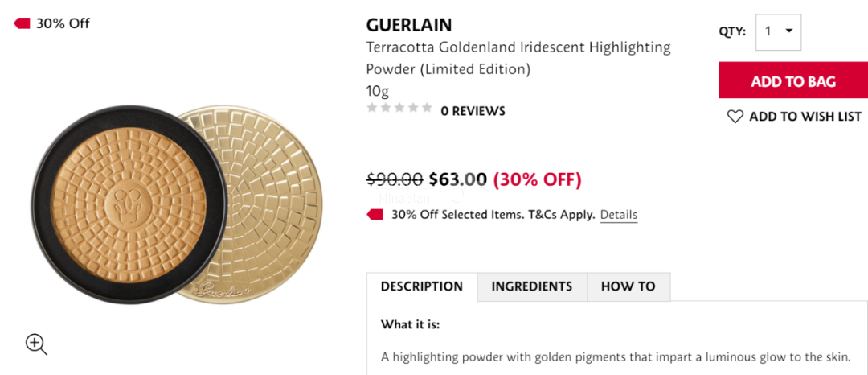The image size is (868, 375).
Task: Click the Terracotta Goldenland product title
Action: click(518, 58)
